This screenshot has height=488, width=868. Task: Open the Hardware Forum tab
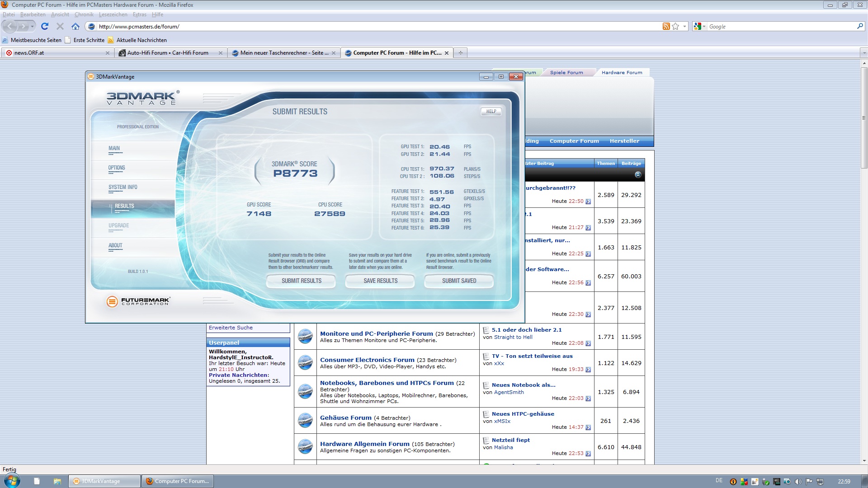pyautogui.click(x=622, y=72)
